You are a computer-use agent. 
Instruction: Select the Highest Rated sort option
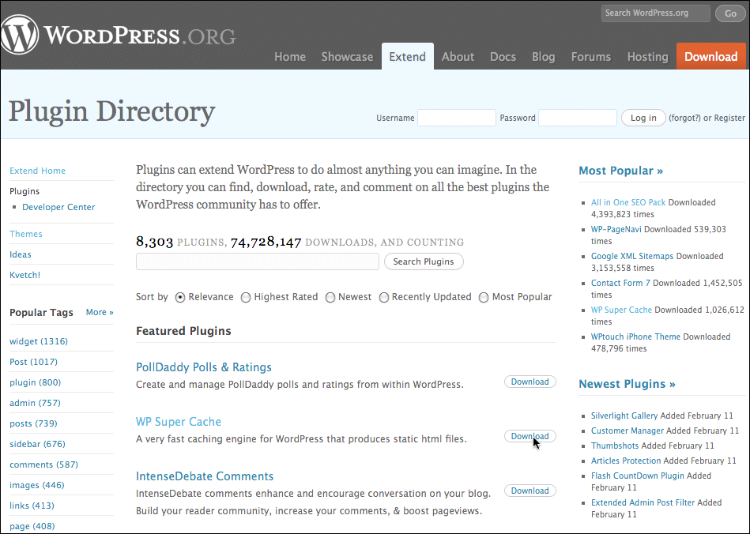tap(245, 298)
